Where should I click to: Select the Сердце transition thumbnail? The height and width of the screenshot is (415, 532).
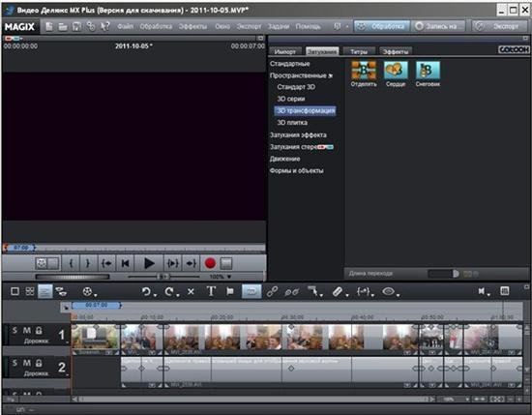(x=396, y=74)
